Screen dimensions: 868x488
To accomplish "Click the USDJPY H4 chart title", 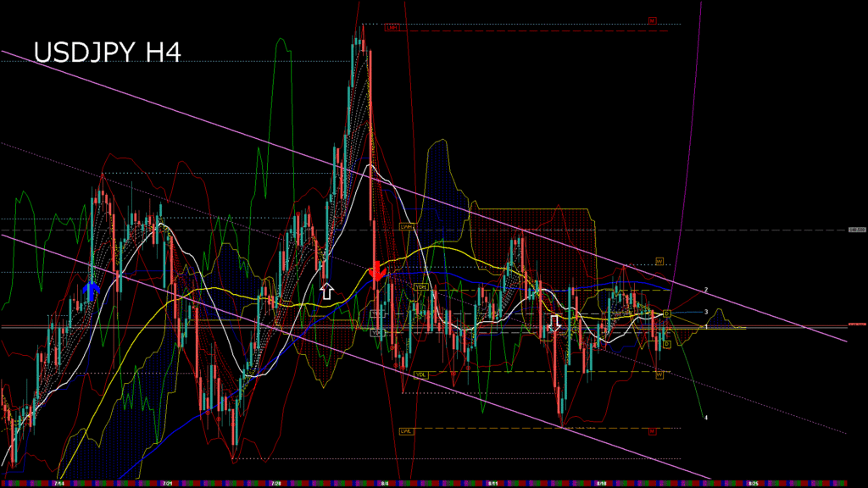I will [107, 53].
